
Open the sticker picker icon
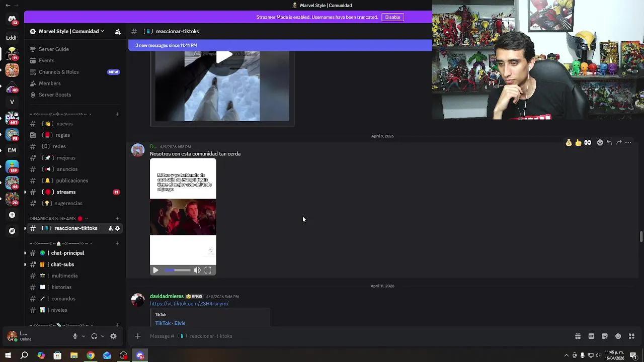[604, 336]
